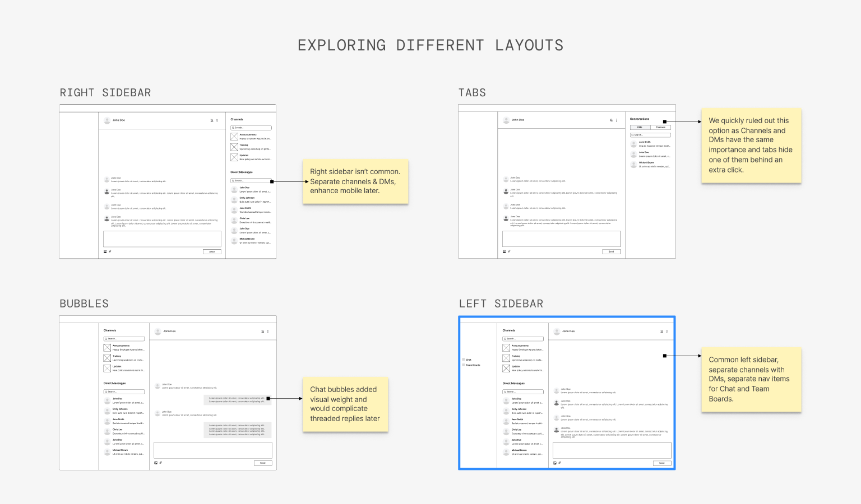861x504 pixels.
Task: Select Jane Smith DM in Bubbles wireframe
Action: coord(124,421)
